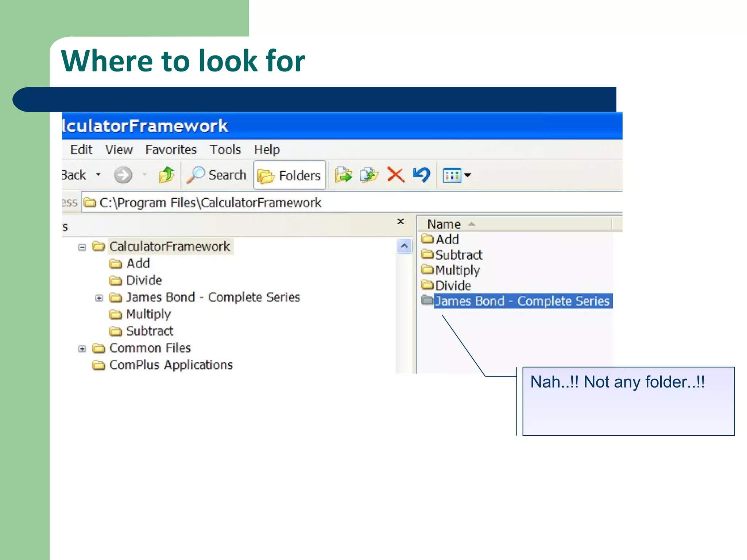
Task: Open the Back history dropdown arrow
Action: click(98, 175)
